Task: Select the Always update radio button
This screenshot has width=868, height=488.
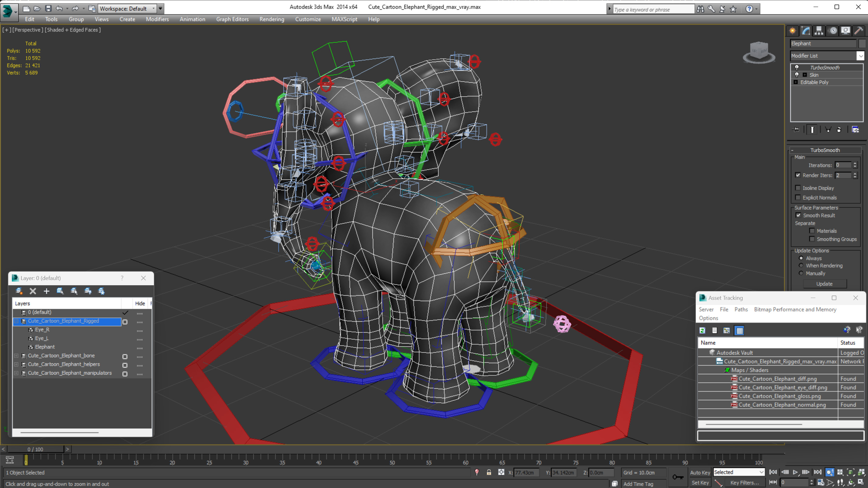Action: click(x=801, y=258)
